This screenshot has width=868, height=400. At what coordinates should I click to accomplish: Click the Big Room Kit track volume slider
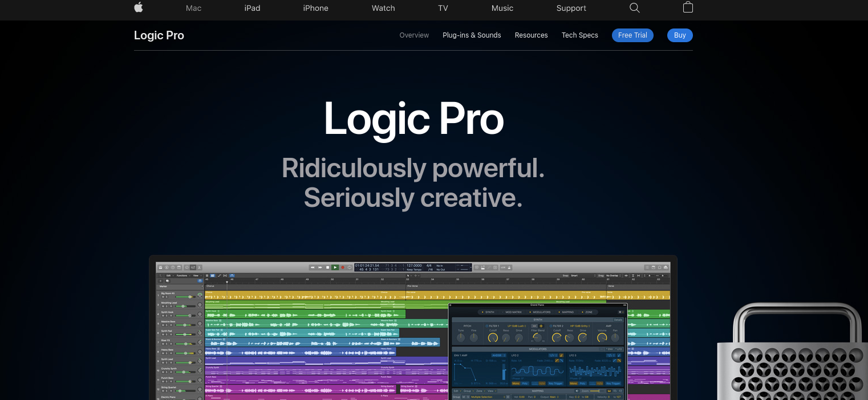pos(185,297)
